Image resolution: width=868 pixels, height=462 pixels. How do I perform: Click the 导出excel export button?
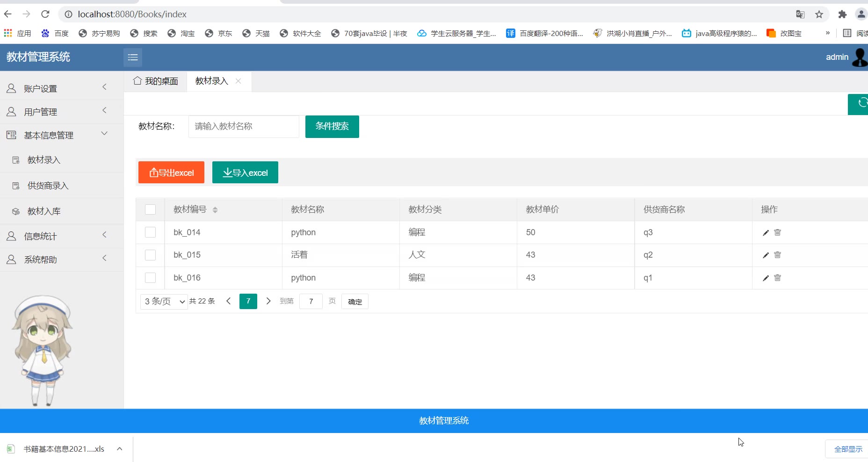click(x=171, y=173)
